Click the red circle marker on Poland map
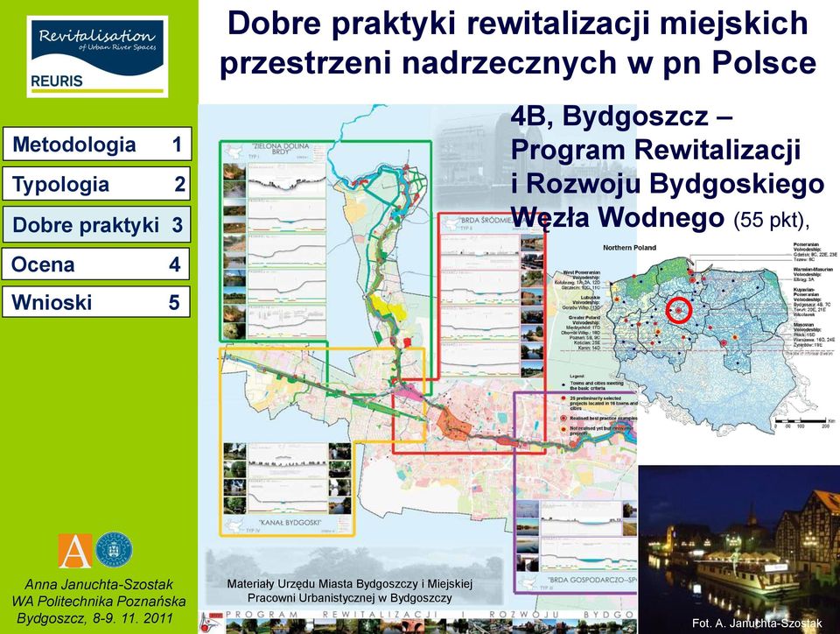The image size is (840, 634). (x=679, y=310)
